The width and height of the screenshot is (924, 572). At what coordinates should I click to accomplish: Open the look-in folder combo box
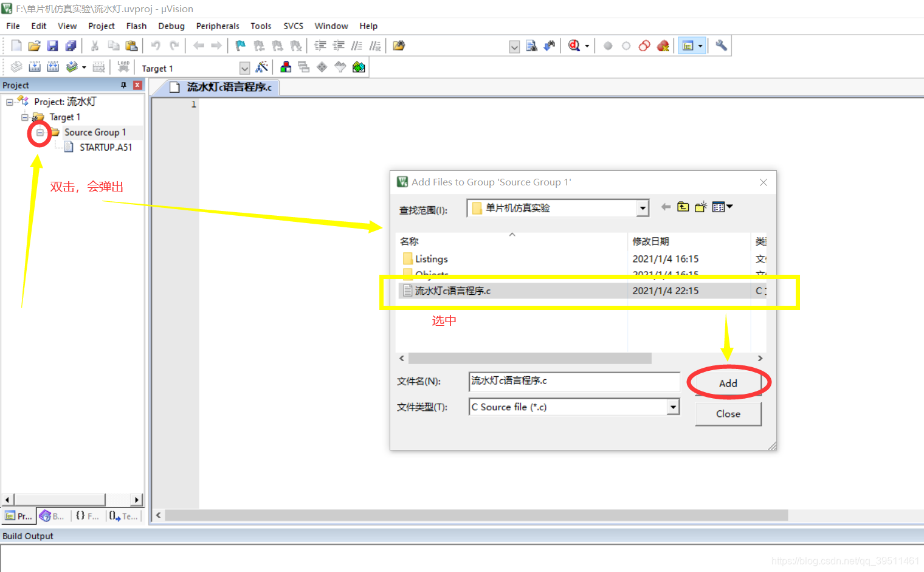(558, 208)
